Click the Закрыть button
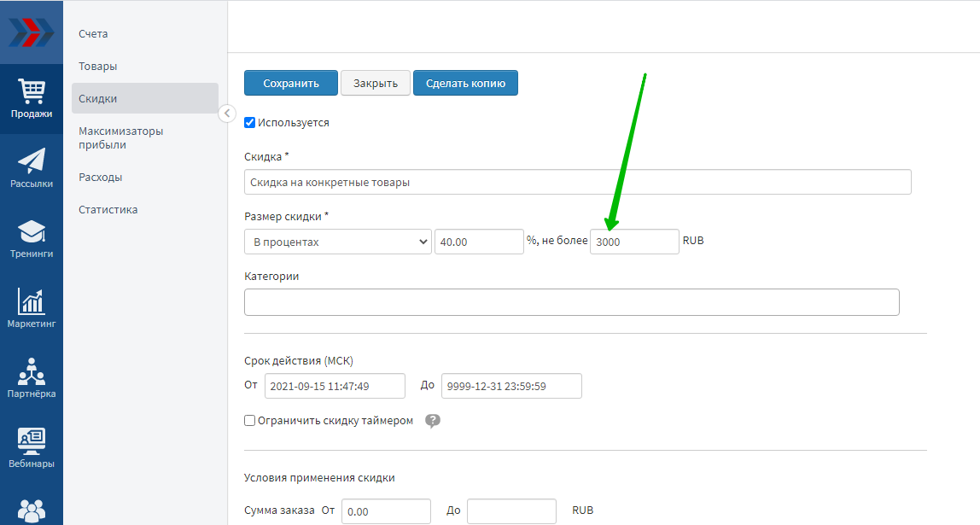This screenshot has width=980, height=525. pos(376,83)
